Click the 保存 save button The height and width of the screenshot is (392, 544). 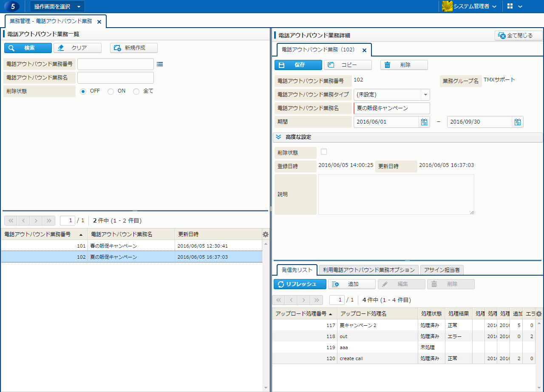tap(298, 65)
